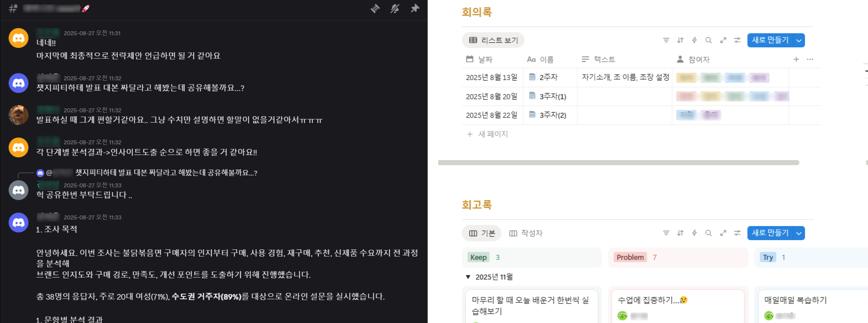
Task: Open dropdown arrow beside 회의록 새로 만들기
Action: [x=799, y=40]
